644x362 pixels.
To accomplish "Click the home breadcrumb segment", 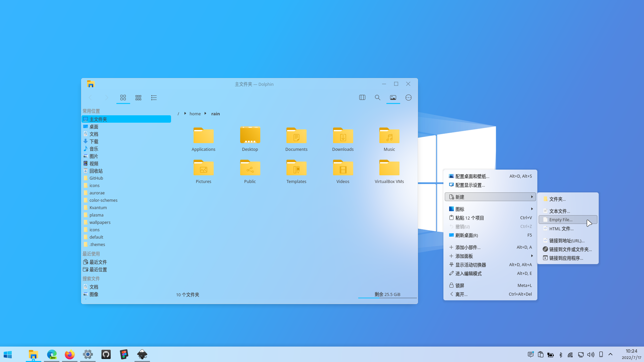I will tap(195, 114).
